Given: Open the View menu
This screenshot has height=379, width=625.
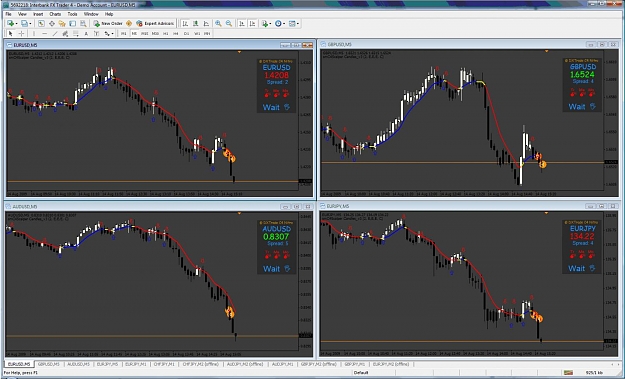Looking at the screenshot, I should [x=22, y=14].
